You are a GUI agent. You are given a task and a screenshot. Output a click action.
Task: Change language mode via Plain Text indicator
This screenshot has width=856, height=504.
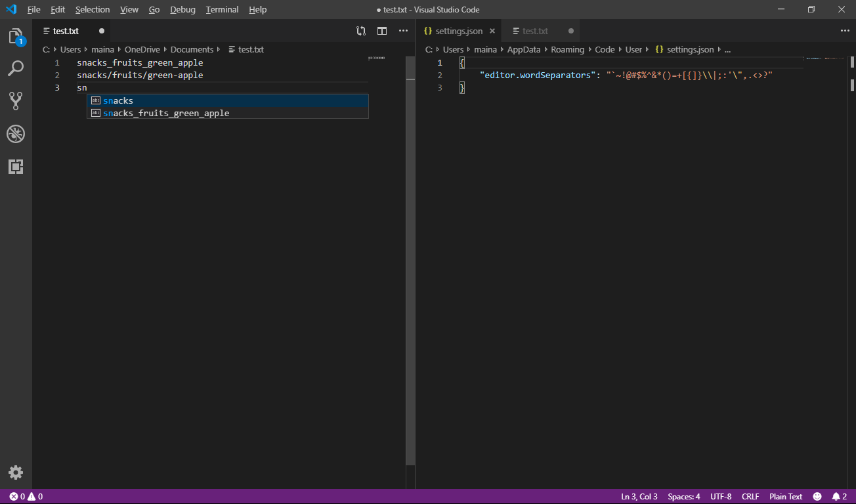(785, 496)
